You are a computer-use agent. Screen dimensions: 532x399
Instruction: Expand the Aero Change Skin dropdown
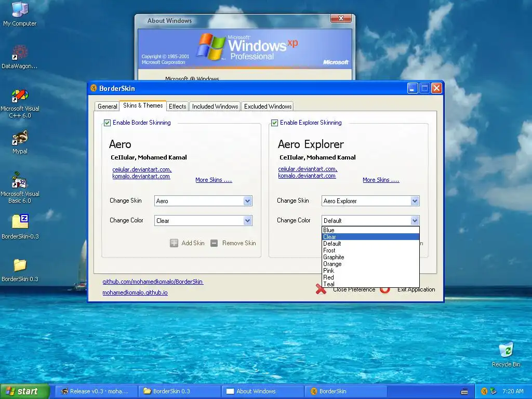(248, 201)
